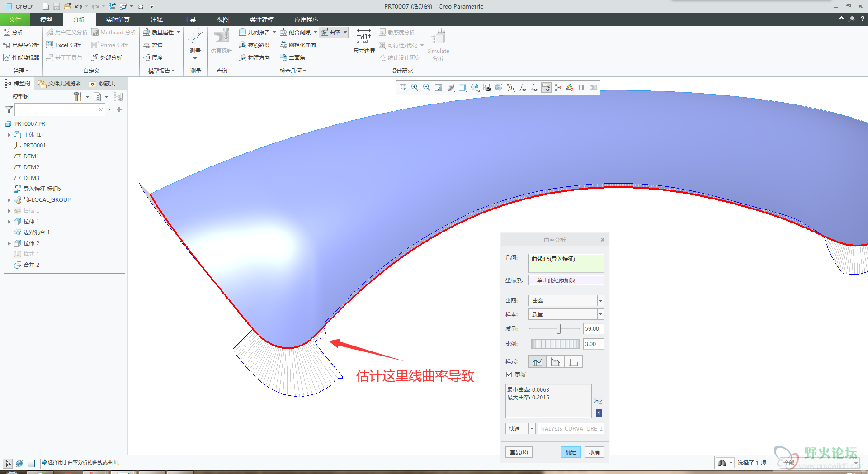Click the Zoom In icon in graphics toolbar

[x=415, y=88]
